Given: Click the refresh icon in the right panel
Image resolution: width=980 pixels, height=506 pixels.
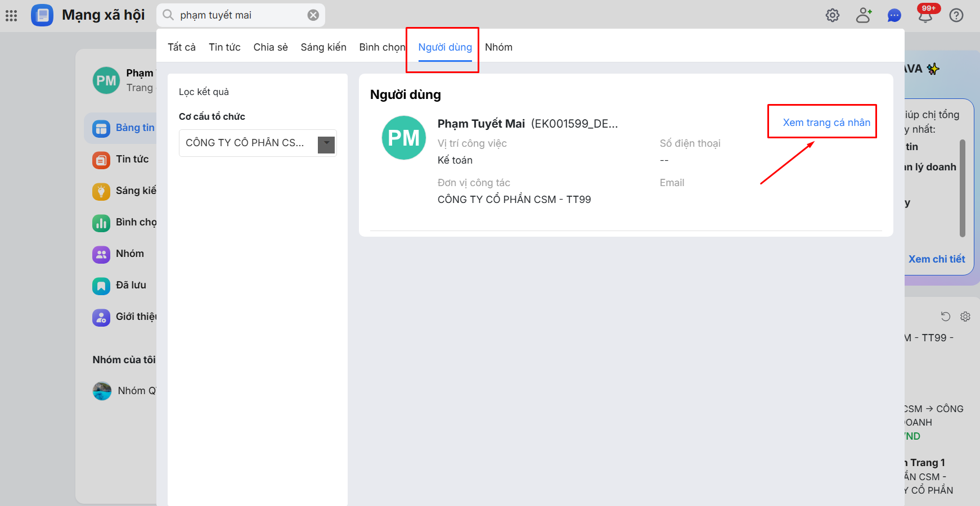Looking at the screenshot, I should (x=946, y=317).
